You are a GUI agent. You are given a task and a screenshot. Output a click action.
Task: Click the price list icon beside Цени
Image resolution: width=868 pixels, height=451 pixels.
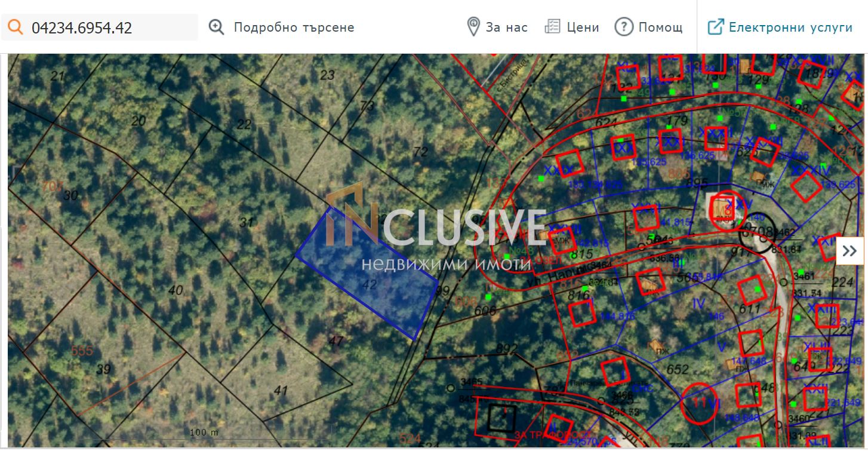(553, 27)
